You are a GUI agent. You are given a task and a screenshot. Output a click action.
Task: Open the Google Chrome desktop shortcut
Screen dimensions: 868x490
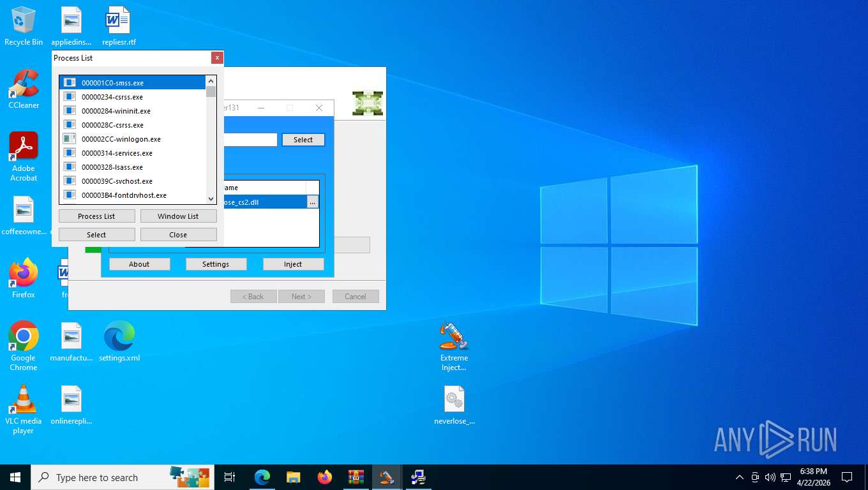(24, 346)
